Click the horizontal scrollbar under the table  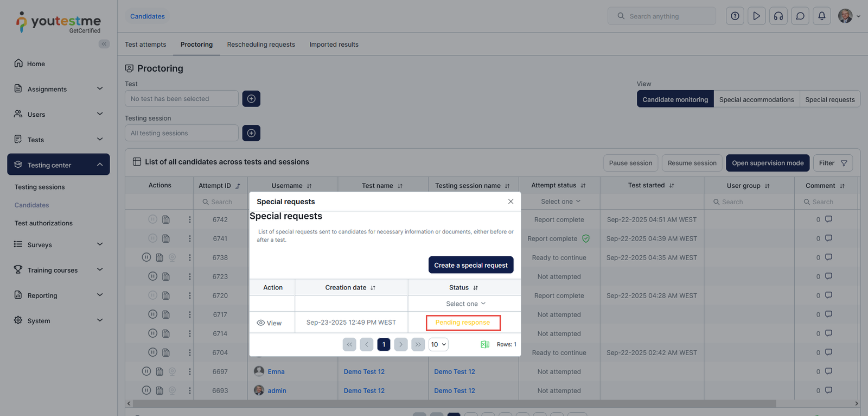tap(454, 404)
